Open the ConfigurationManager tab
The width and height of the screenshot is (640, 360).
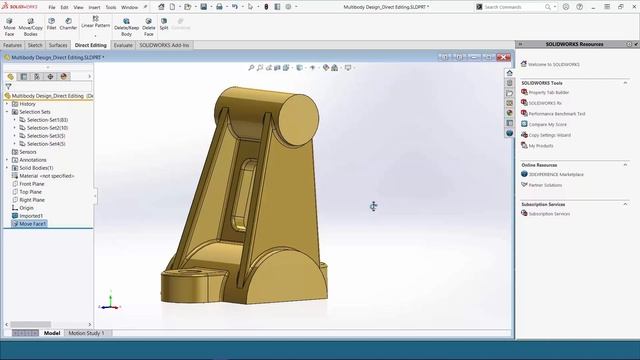click(x=37, y=76)
